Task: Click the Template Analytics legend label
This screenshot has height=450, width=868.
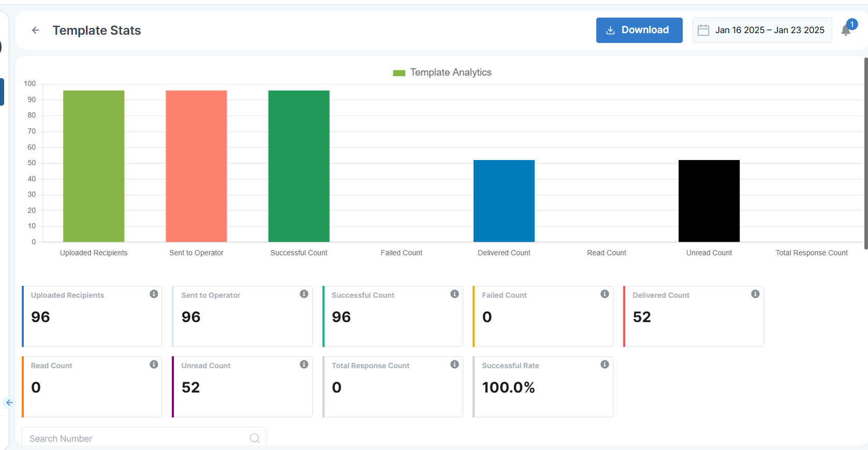Action: pos(451,72)
